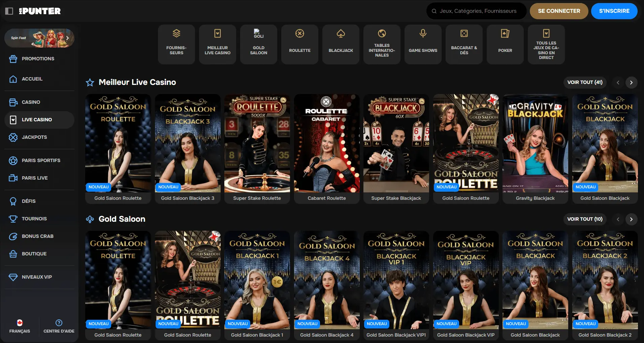
Task: Type in the Jeux, Catégories, Fournisseurs search field
Action: (x=478, y=11)
